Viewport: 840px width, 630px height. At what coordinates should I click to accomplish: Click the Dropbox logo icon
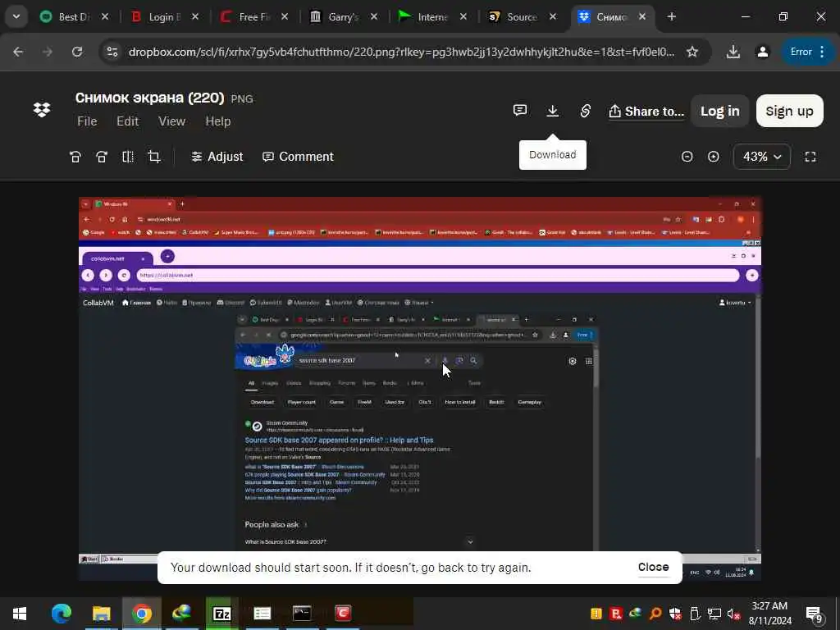point(42,110)
